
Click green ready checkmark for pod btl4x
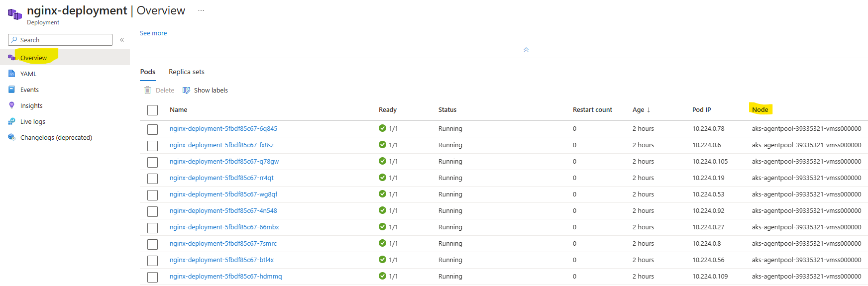[x=382, y=260]
